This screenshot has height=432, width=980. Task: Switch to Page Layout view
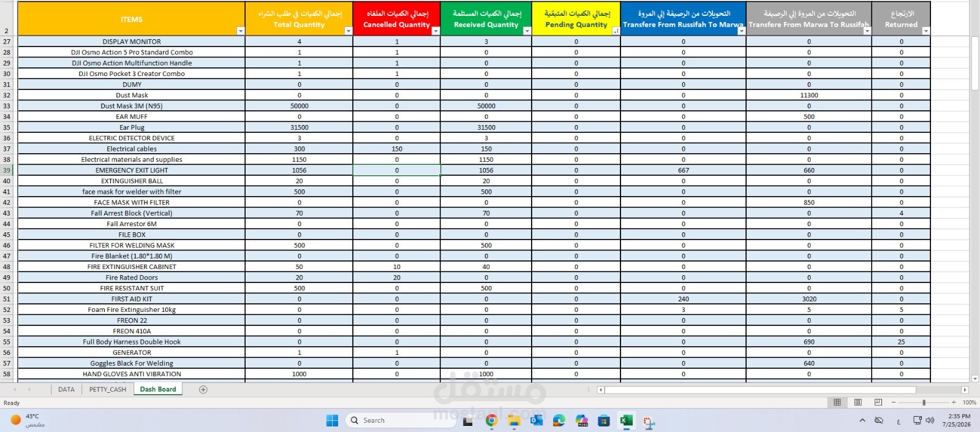[x=858, y=403]
